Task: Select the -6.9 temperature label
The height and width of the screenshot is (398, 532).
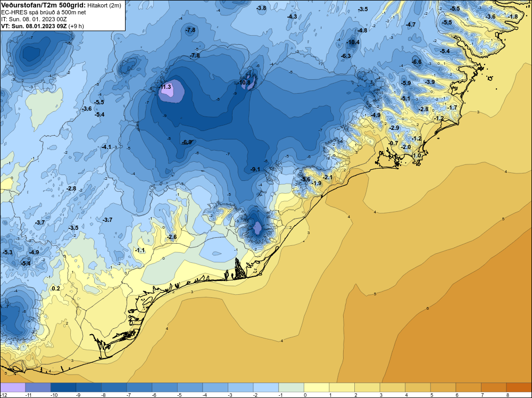Action: tap(187, 142)
